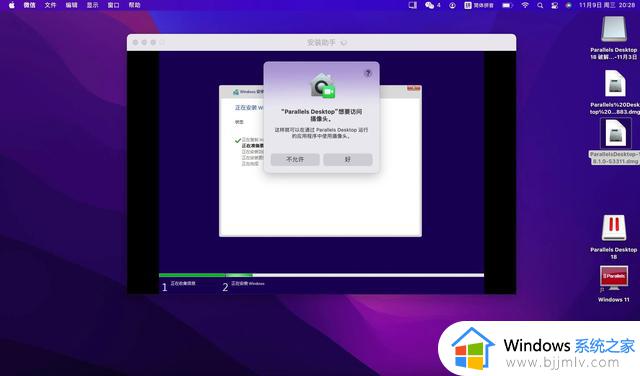Open the 显示 menu
The image size is (640, 376).
[92, 5]
